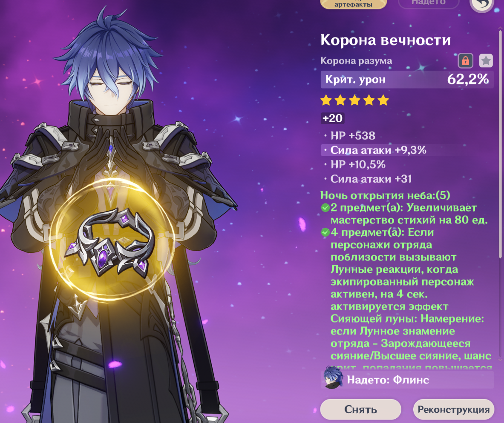Click the highlighted Сила атаки +9,3% substat
Viewport: 504px width, 423px height.
pos(378,150)
